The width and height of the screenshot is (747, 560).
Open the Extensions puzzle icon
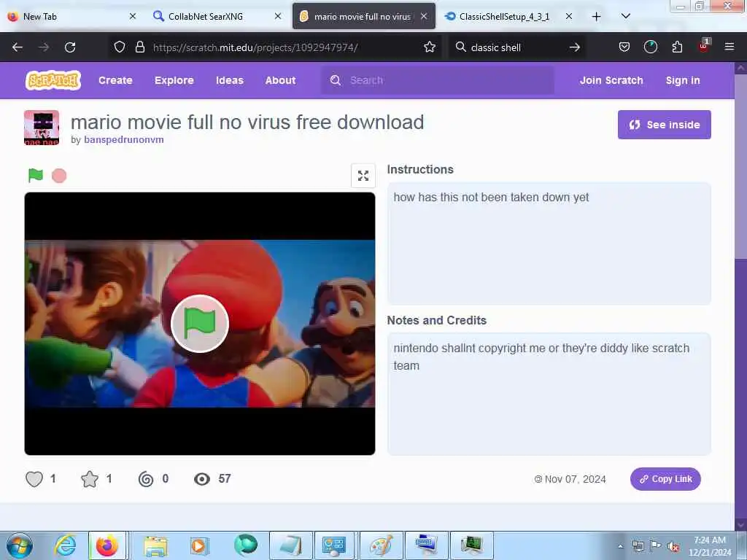point(677,47)
